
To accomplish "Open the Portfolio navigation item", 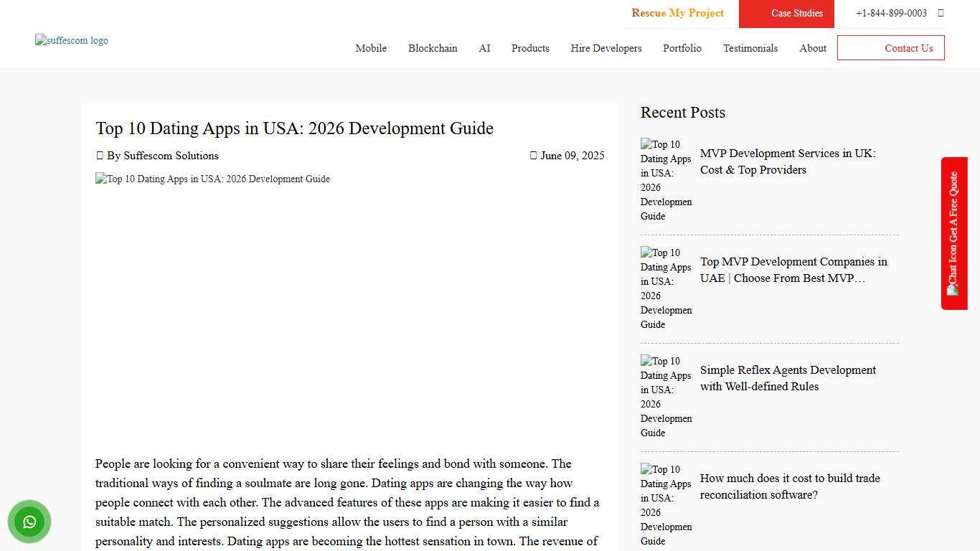I will (682, 48).
